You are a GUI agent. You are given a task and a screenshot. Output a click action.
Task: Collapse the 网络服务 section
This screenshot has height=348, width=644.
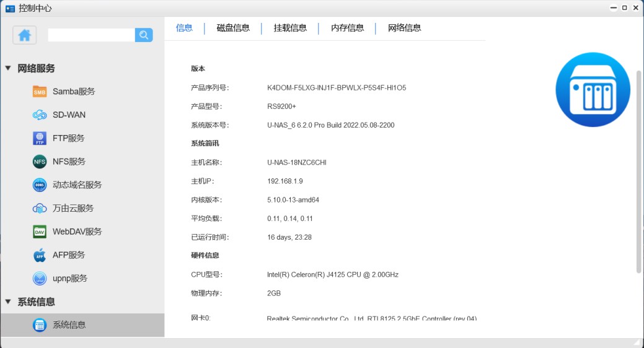pyautogui.click(x=8, y=69)
